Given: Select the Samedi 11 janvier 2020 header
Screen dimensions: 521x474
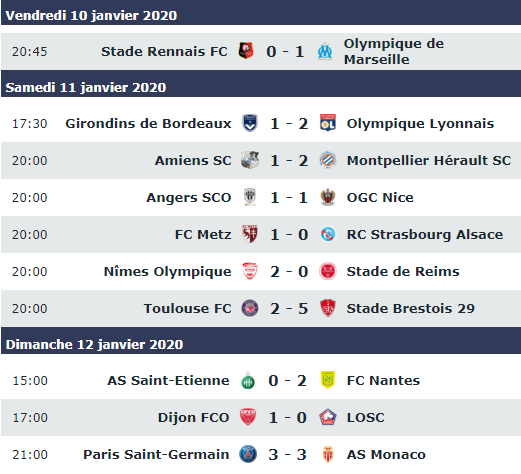Looking at the screenshot, I should pyautogui.click(x=261, y=87).
